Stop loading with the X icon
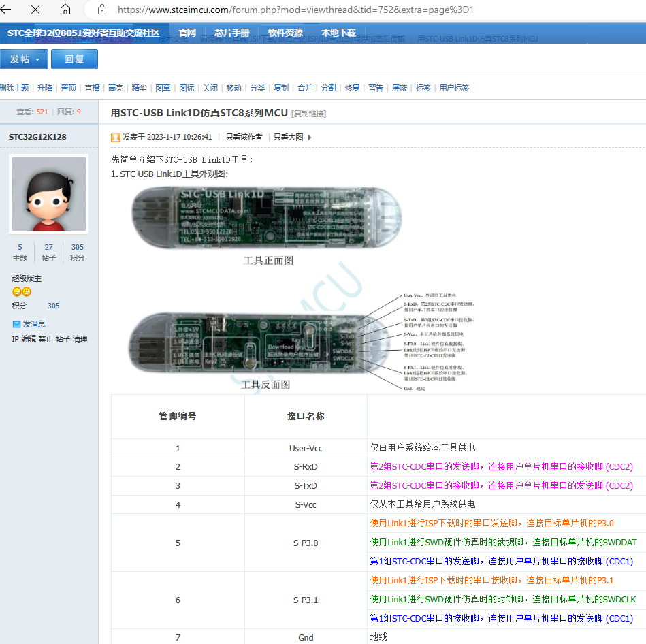The height and width of the screenshot is (644, 646). coord(35,10)
